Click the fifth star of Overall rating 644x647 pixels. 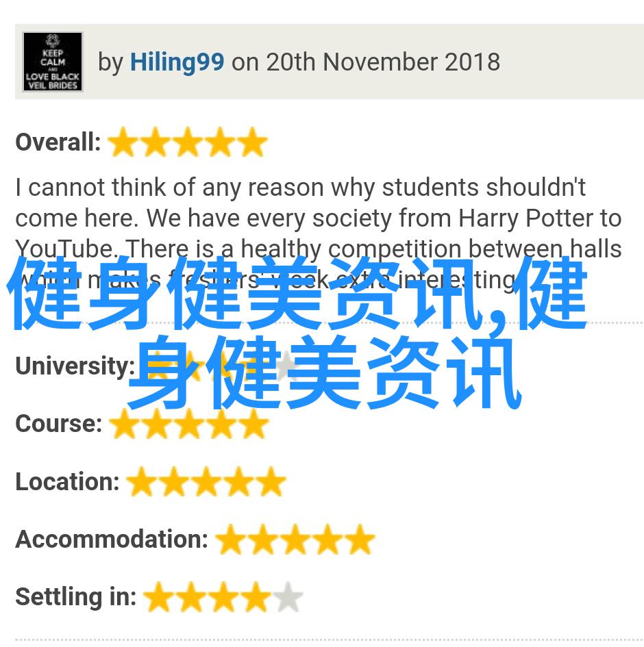tap(252, 142)
